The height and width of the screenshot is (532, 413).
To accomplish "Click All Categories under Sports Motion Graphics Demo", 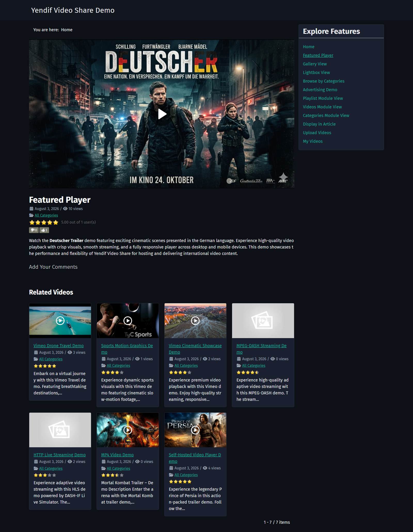I will click(118, 365).
